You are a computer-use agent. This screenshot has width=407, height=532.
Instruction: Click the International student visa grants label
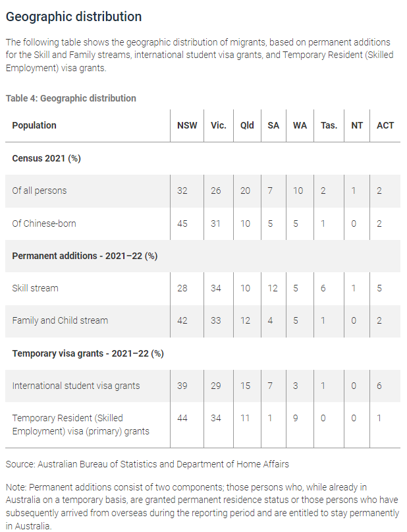tap(76, 386)
